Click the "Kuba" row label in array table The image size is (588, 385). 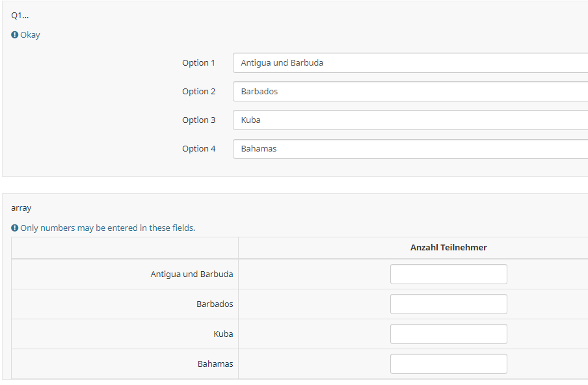(223, 334)
